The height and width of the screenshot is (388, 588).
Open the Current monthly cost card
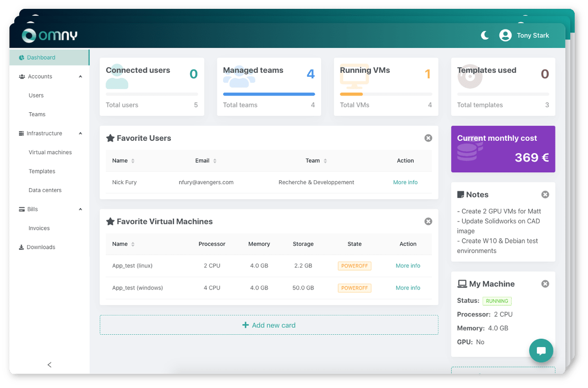pos(503,149)
